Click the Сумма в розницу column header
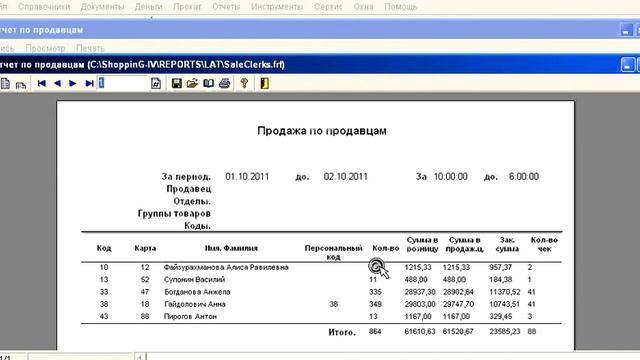Screen dimensions: 640x360 pos(422,244)
